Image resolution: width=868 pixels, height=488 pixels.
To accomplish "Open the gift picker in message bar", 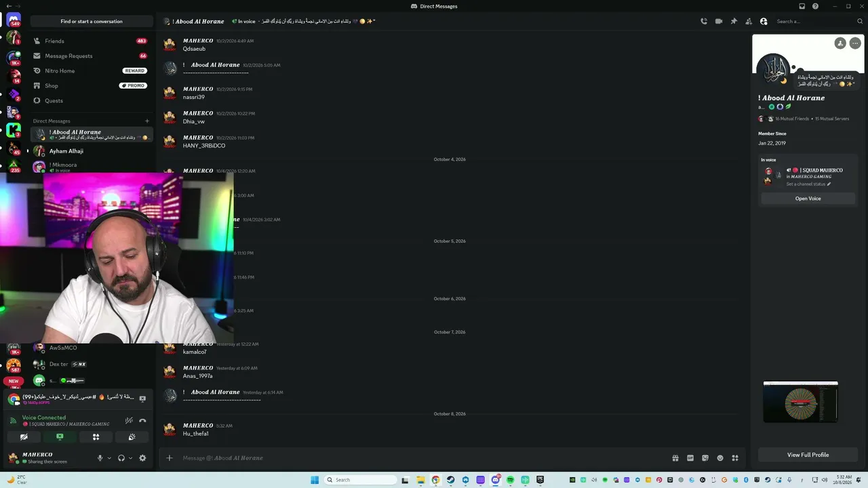I will click(675, 458).
